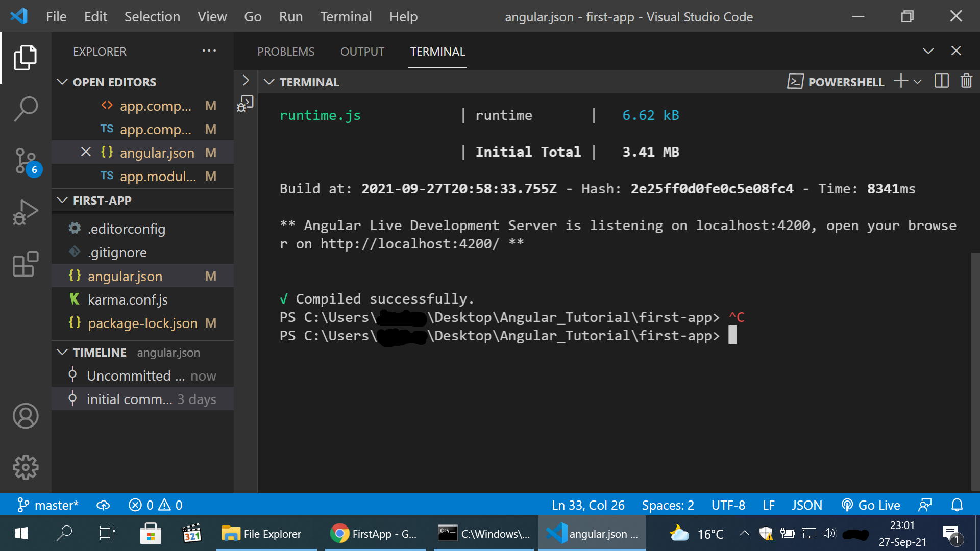The width and height of the screenshot is (980, 551).
Task: Click the Explorer more actions ellipsis
Action: [x=209, y=51]
